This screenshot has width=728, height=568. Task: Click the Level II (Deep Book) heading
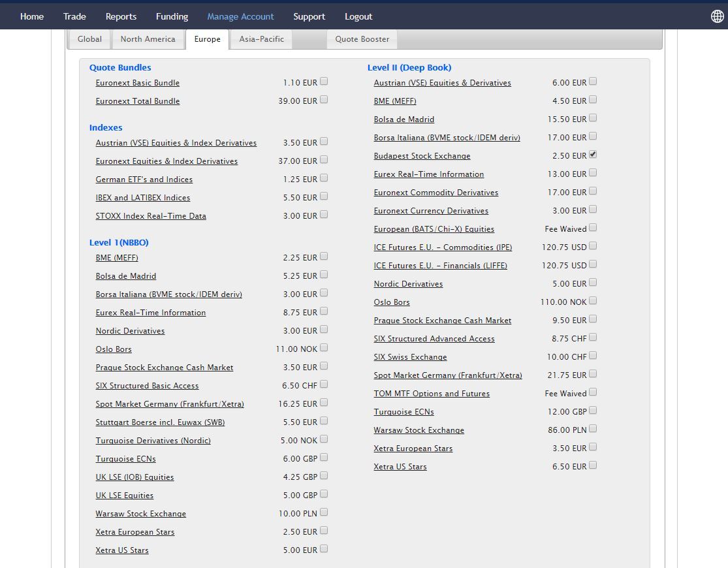(x=409, y=67)
